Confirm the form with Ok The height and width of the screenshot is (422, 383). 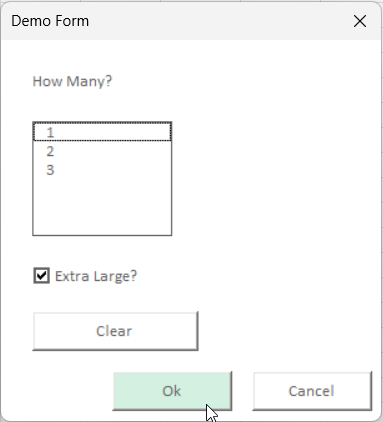pyautogui.click(x=172, y=391)
